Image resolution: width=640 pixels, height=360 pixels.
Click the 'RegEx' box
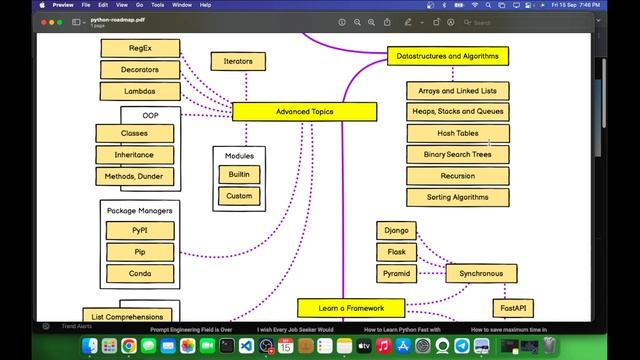[140, 48]
